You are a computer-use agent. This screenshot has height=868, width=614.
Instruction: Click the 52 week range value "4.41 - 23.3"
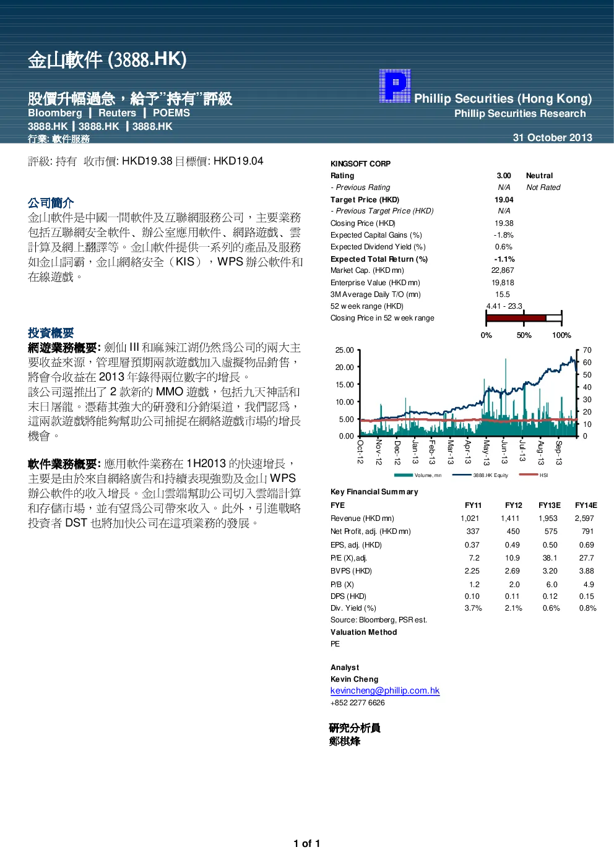(x=504, y=306)
